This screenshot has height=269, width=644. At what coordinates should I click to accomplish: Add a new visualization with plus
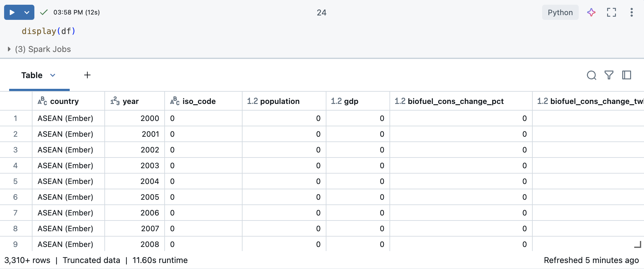tap(87, 75)
